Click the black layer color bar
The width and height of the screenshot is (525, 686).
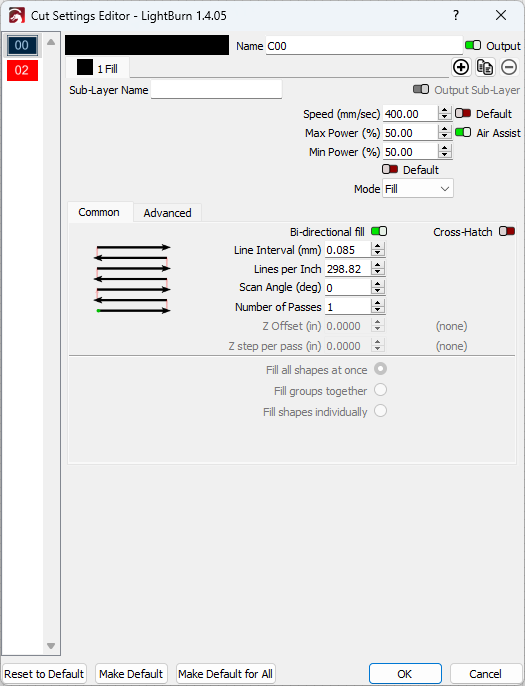(x=147, y=45)
